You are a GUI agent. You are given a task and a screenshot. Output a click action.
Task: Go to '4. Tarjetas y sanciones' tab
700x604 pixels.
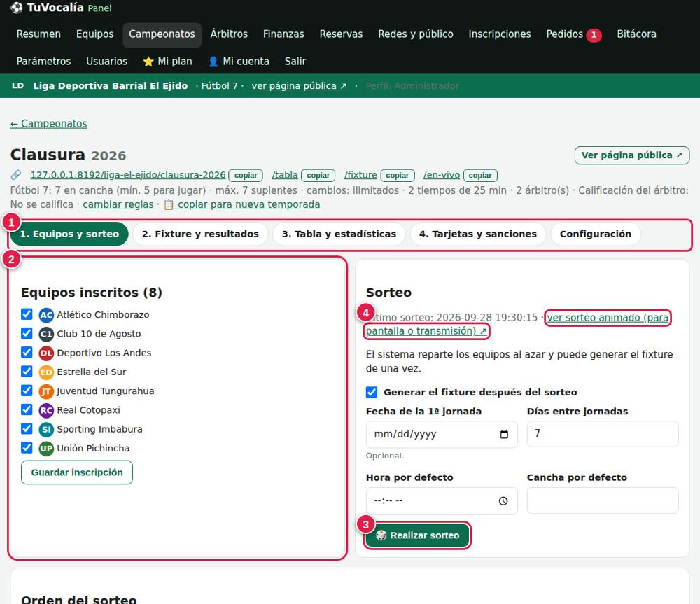[477, 234]
